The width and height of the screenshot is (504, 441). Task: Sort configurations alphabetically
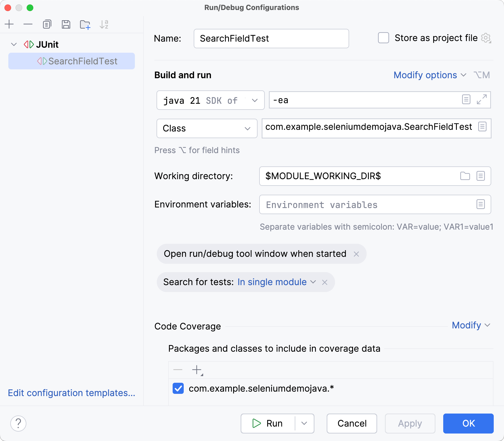tap(104, 24)
